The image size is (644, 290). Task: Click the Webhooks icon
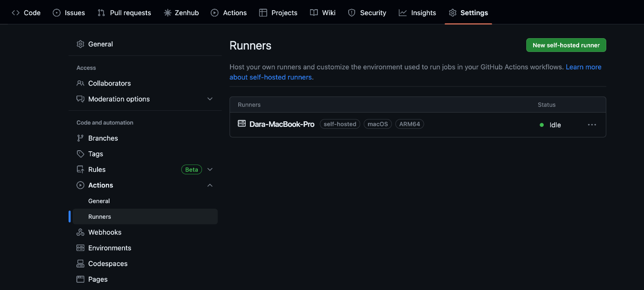click(x=80, y=232)
